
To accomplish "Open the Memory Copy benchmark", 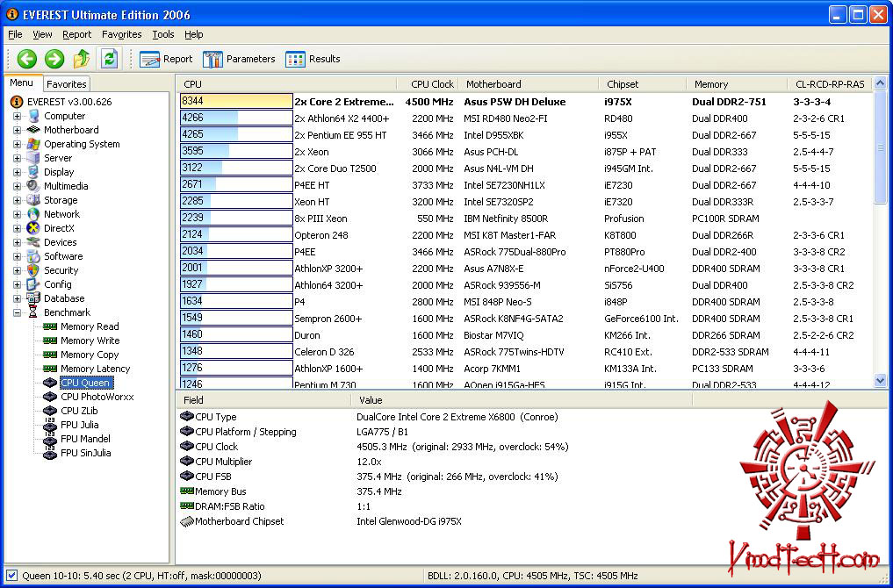I will (x=90, y=355).
